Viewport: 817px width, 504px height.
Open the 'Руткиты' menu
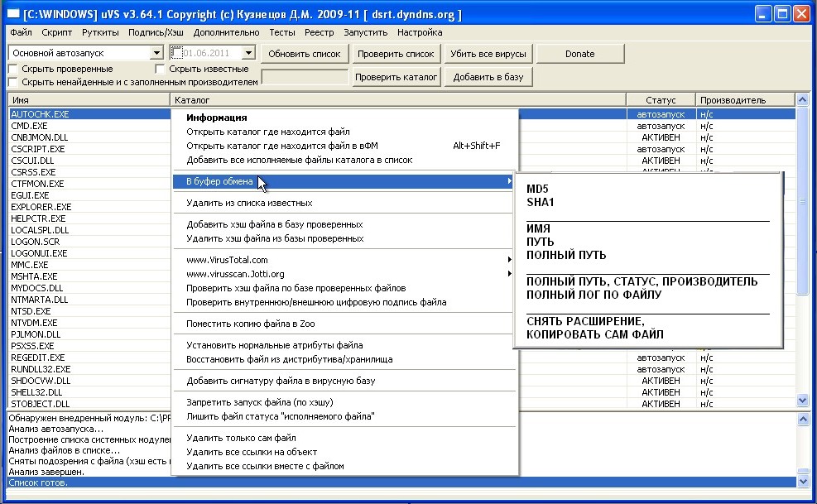point(100,32)
